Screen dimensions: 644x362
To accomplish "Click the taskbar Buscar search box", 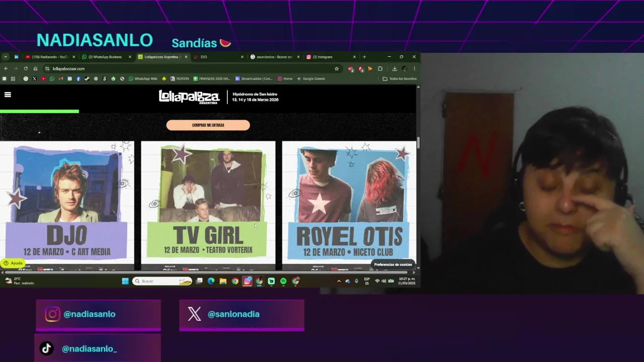I will pos(163,281).
